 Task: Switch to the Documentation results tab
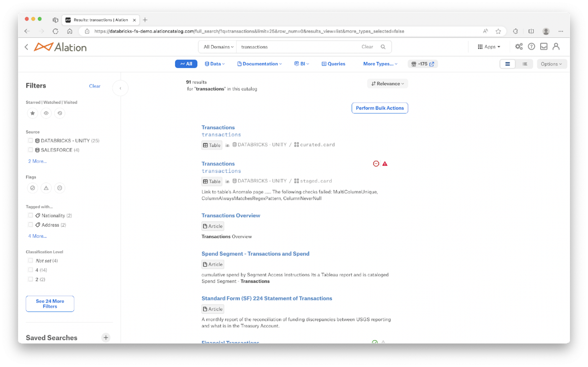point(260,64)
